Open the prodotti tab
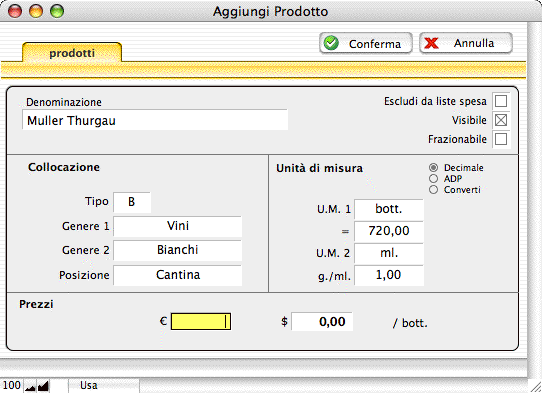Screen dimensions: 542x393 tap(72, 53)
